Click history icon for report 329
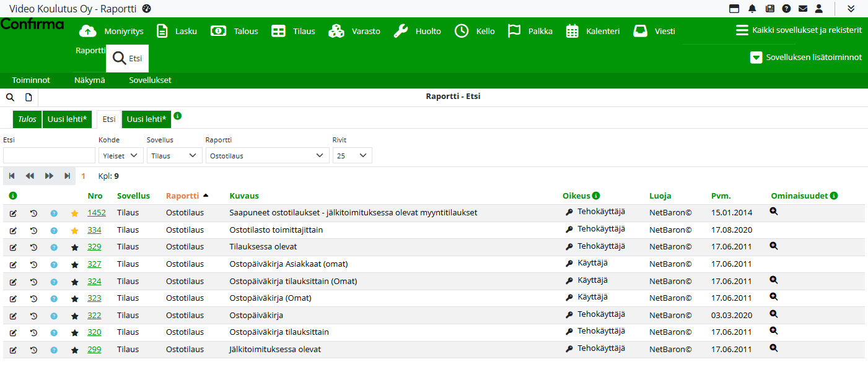 33,248
